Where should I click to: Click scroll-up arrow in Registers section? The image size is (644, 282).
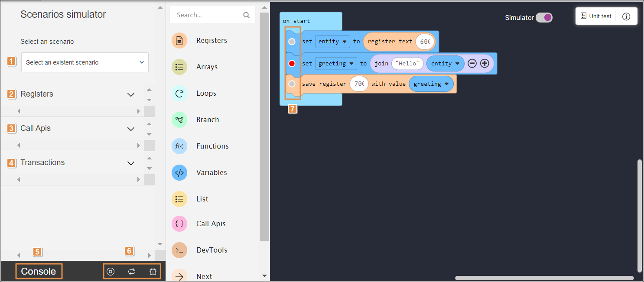(149, 90)
